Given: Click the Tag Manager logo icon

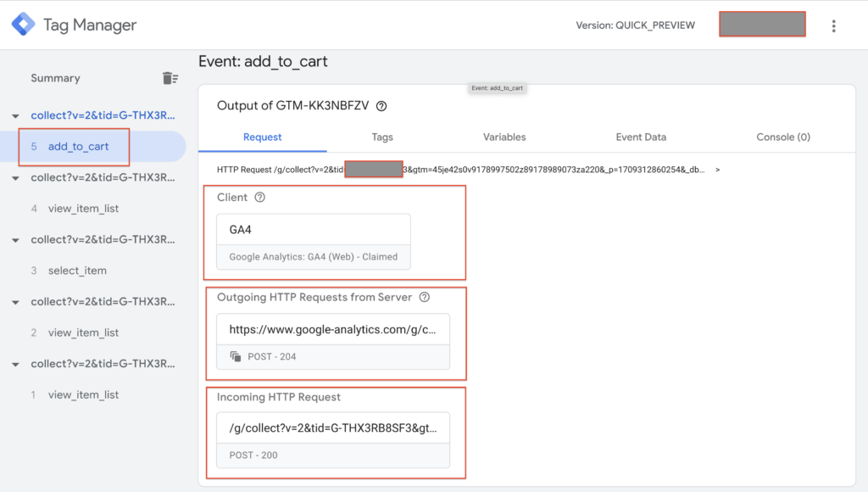Looking at the screenshot, I should click(x=23, y=25).
